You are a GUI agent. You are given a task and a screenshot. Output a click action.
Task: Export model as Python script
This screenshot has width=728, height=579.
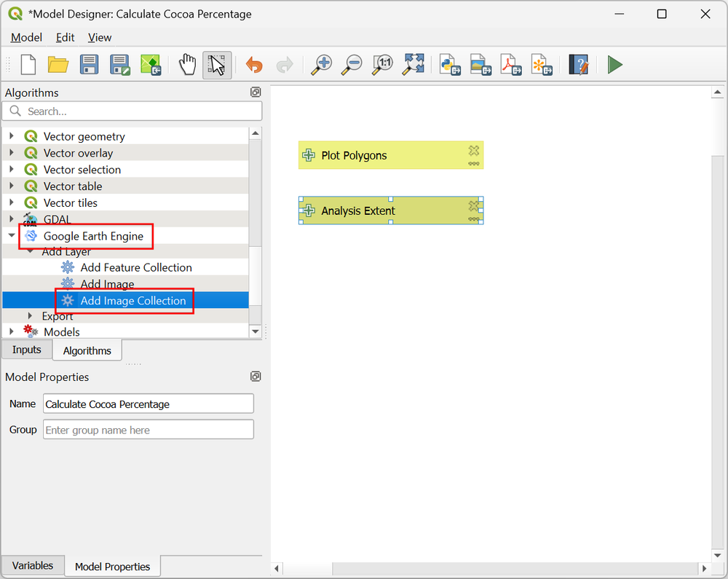tap(450, 65)
